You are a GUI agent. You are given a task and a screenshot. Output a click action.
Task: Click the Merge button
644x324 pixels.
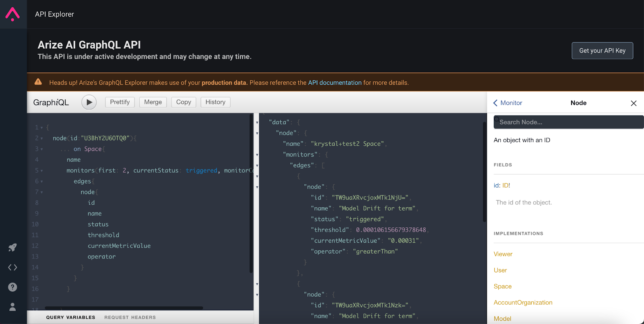coord(153,102)
